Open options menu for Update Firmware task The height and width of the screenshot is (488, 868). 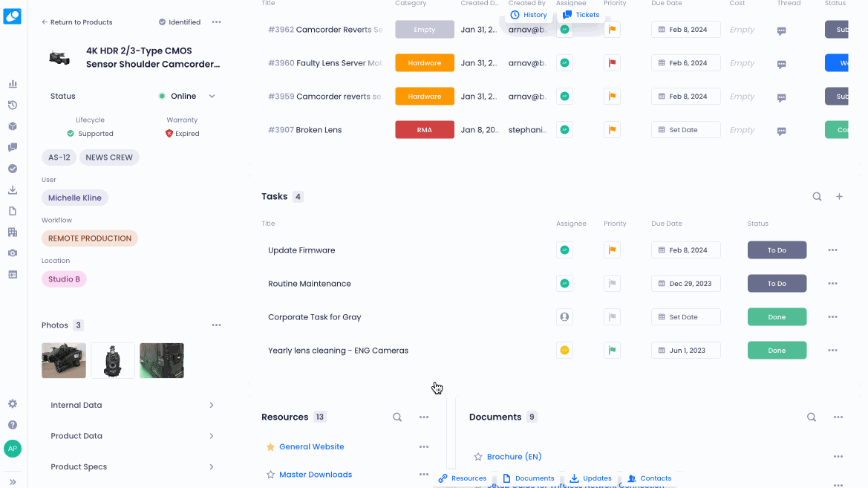tap(832, 250)
